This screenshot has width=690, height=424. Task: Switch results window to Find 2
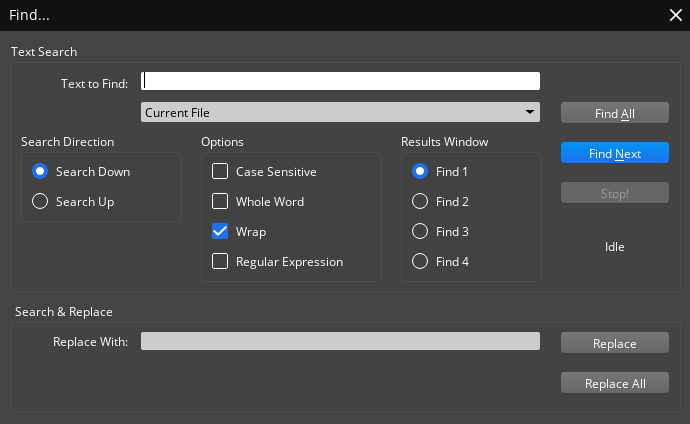(x=420, y=202)
